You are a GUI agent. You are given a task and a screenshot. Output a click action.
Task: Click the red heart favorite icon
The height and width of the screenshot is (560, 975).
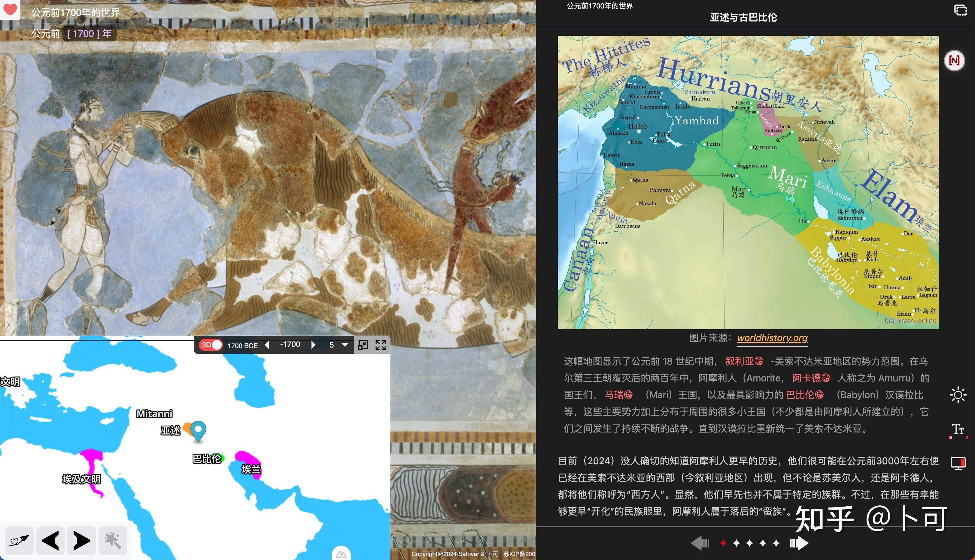coord(10,9)
